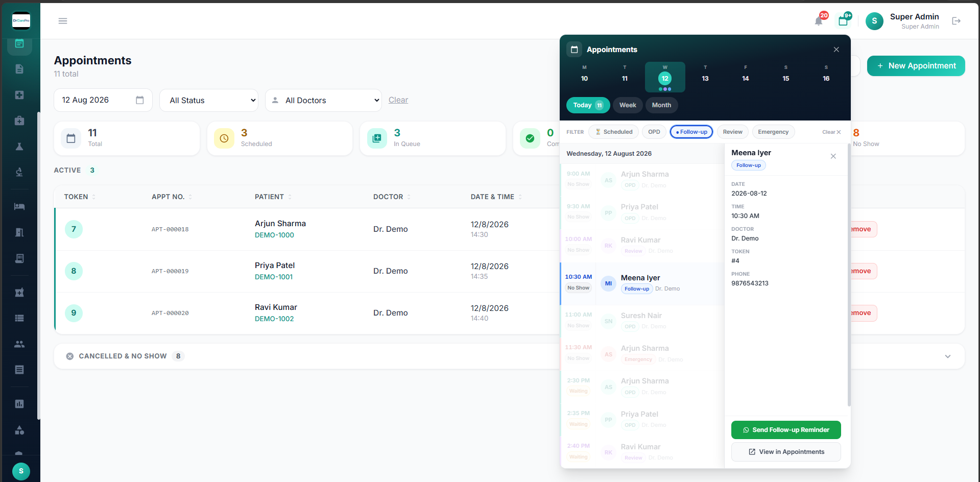This screenshot has width=980, height=482.
Task: Select Meena Iyer 10:30 AM appointment
Action: (642, 283)
